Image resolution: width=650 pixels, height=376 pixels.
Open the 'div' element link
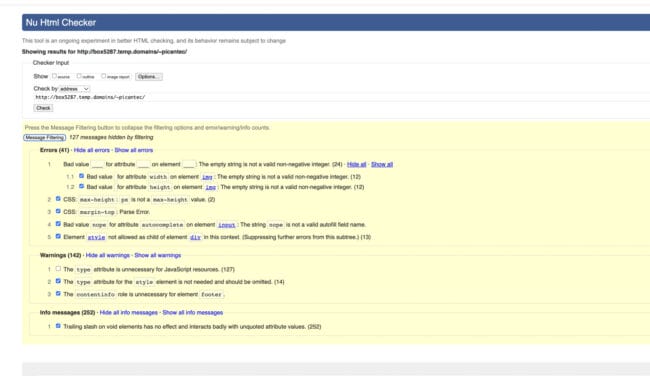[x=195, y=237]
